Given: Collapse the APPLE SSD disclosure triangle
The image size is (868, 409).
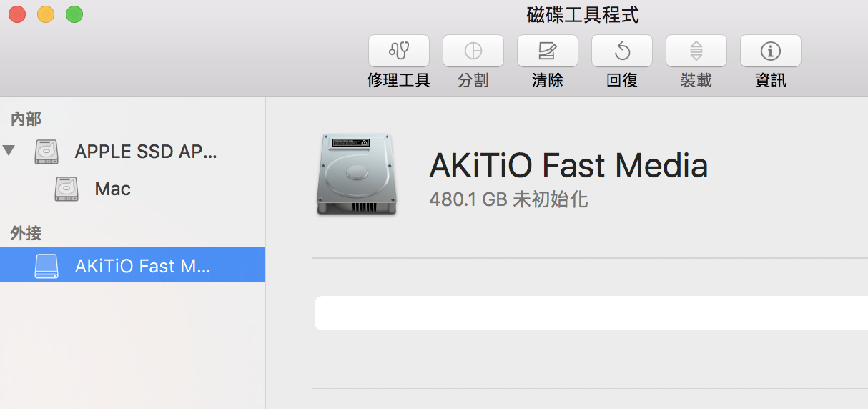Looking at the screenshot, I should [9, 151].
